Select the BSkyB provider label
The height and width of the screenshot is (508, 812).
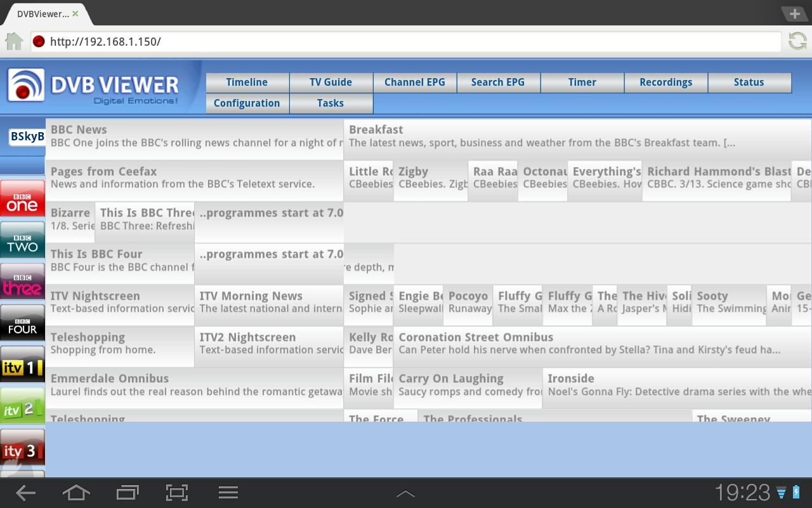point(27,137)
